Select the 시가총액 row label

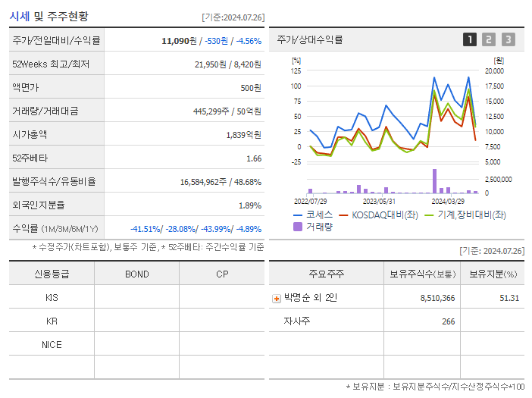pyautogui.click(x=30, y=135)
